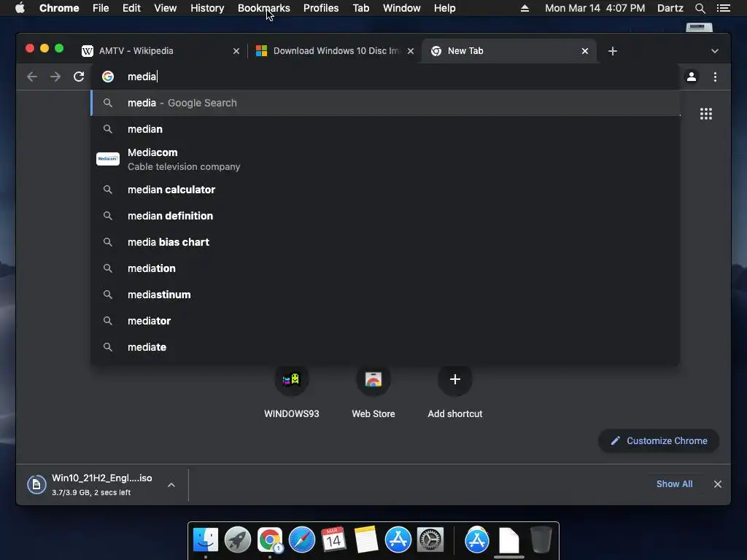The width and height of the screenshot is (747, 560).
Task: Open the File menu
Action: click(101, 8)
